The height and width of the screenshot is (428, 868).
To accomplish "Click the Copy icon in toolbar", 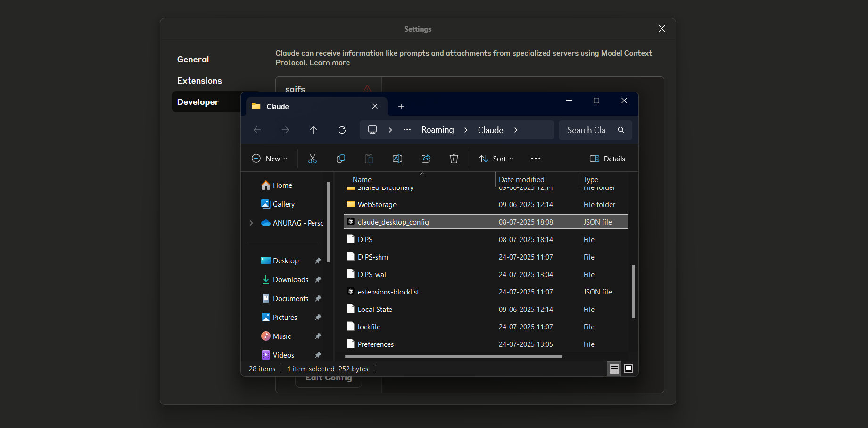I will click(341, 159).
